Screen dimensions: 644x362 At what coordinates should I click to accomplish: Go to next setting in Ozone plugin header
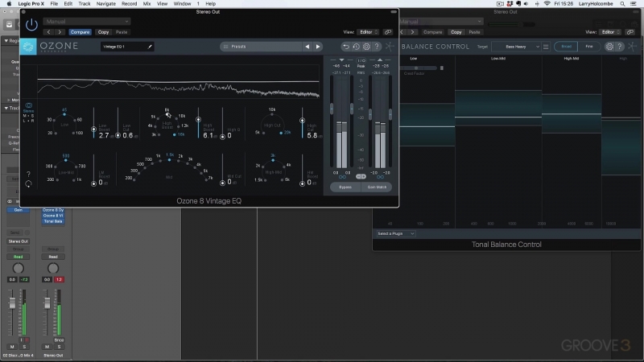point(60,32)
